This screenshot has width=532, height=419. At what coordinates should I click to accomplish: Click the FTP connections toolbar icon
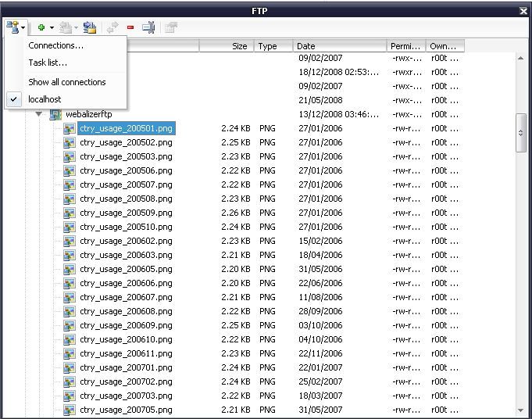click(13, 27)
